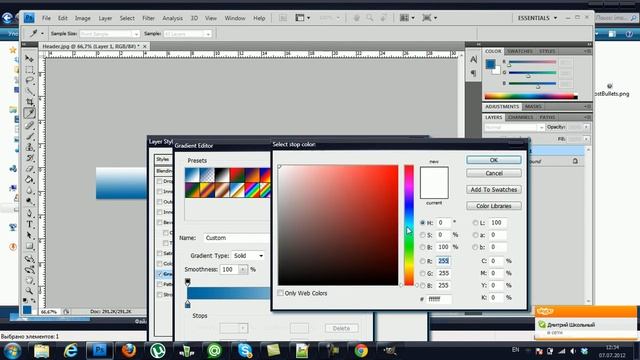Open the Sample Size dropdown
Screen dimensions: 640x360
tap(109, 34)
